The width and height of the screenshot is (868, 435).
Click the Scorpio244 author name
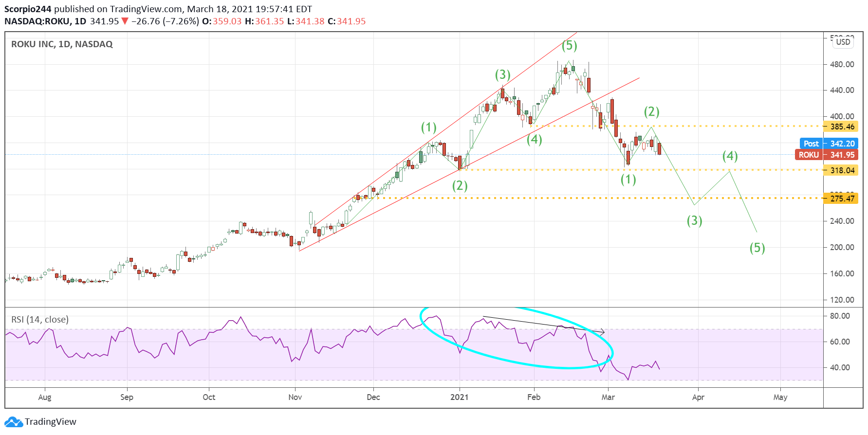point(28,9)
